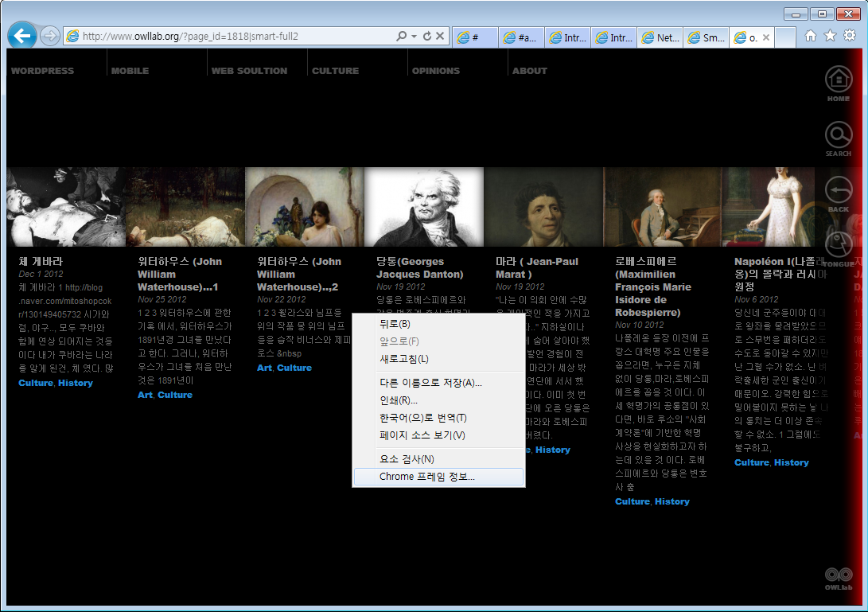The height and width of the screenshot is (612, 868).
Task: Stop loading with the address bar X
Action: 440,36
